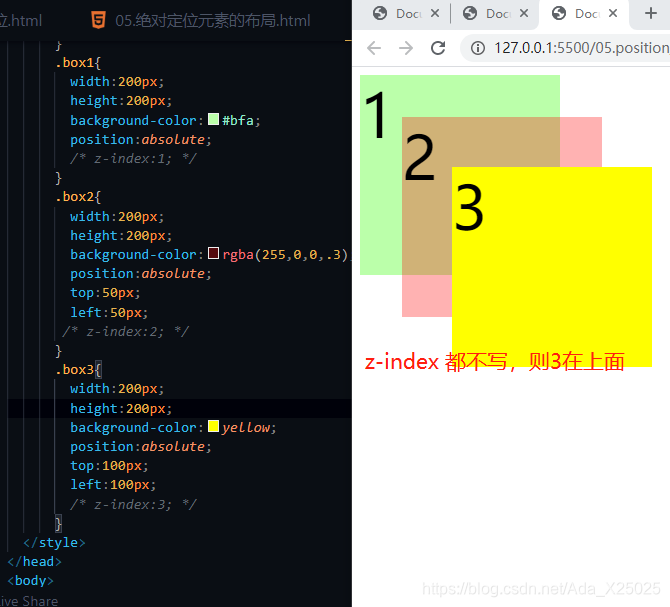Image resolution: width=670 pixels, height=607 pixels.
Task: Click the browser forward arrow
Action: click(406, 48)
